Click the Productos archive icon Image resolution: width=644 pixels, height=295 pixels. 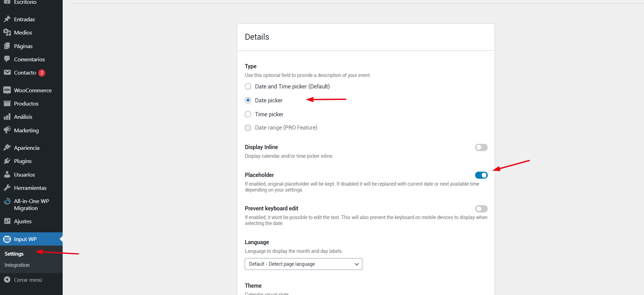7,103
